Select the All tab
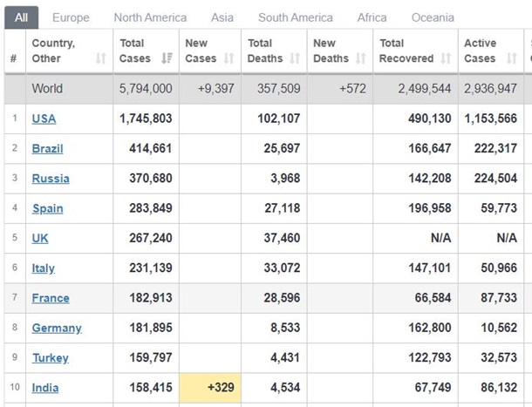532x407 pixels. coord(21,17)
